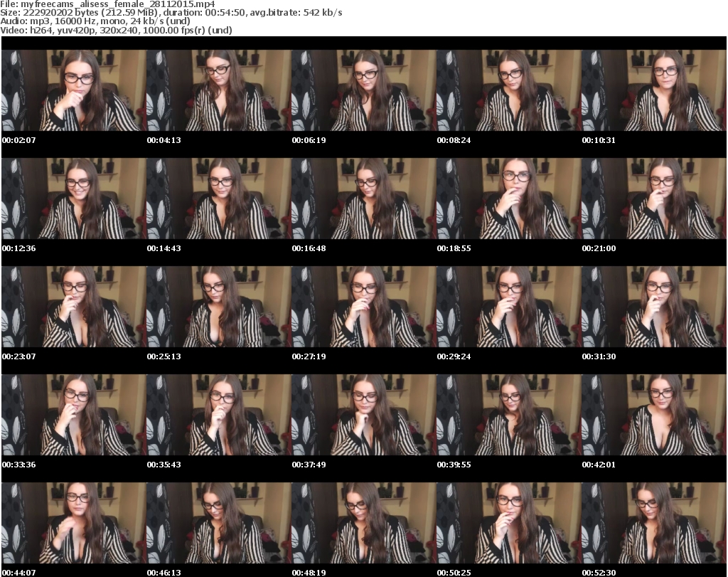Viewport: 728px width, 577px height.
Task: Open the frame at 00:39:55
Action: click(x=508, y=415)
